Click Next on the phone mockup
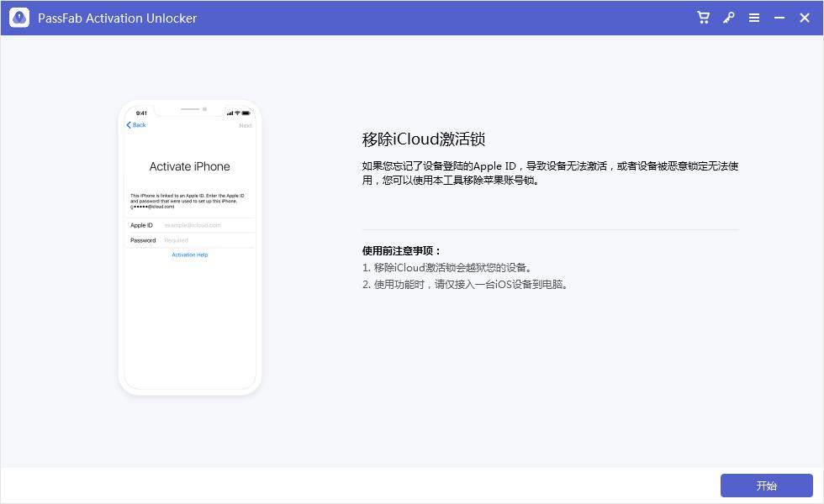The height and width of the screenshot is (504, 824). click(x=246, y=124)
